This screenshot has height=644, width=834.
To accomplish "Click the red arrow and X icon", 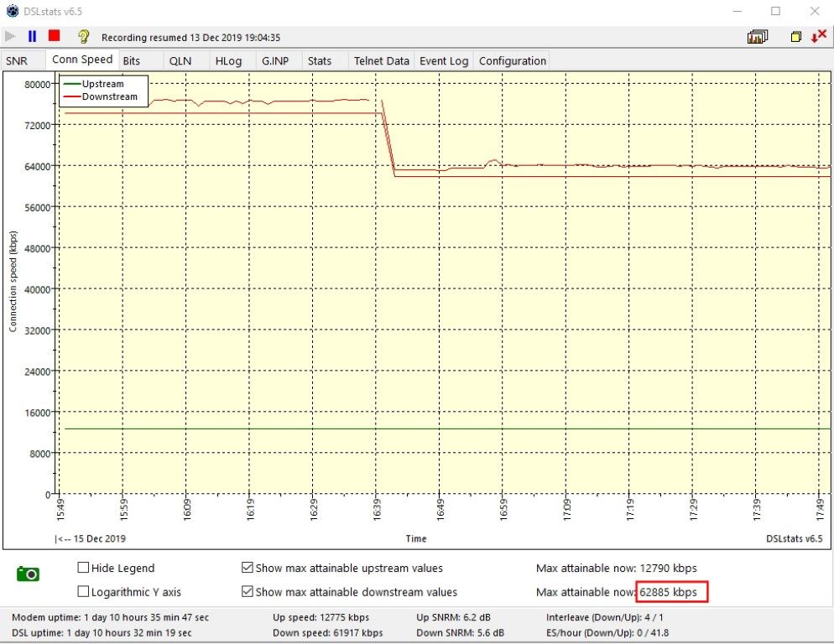I will click(819, 36).
